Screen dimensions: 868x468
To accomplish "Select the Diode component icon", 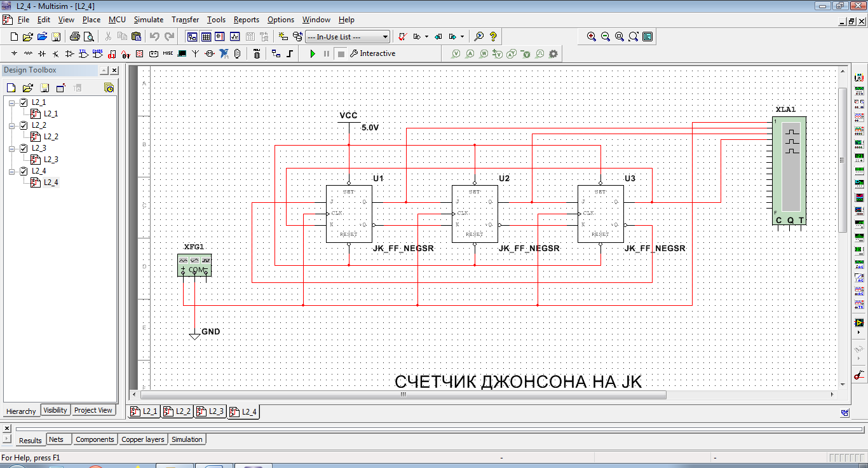I will pyautogui.click(x=42, y=54).
